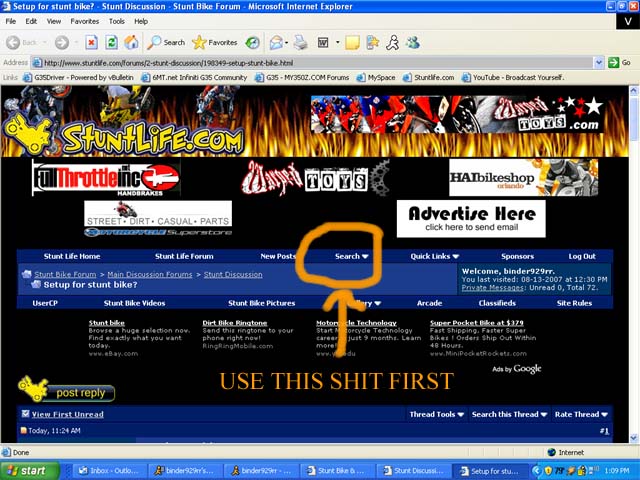Open the forum Search menu
This screenshot has width=640, height=480.
coord(351,256)
